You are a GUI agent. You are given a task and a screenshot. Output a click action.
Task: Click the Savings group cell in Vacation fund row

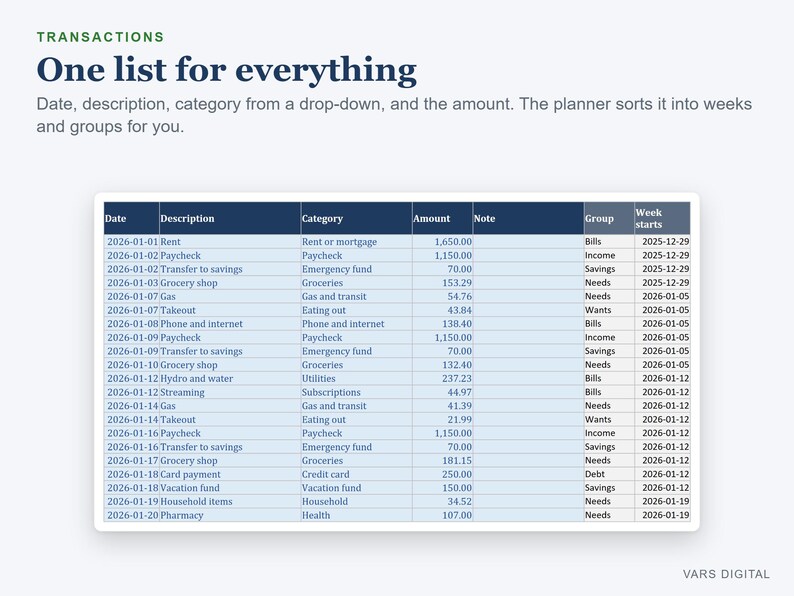[609, 488]
